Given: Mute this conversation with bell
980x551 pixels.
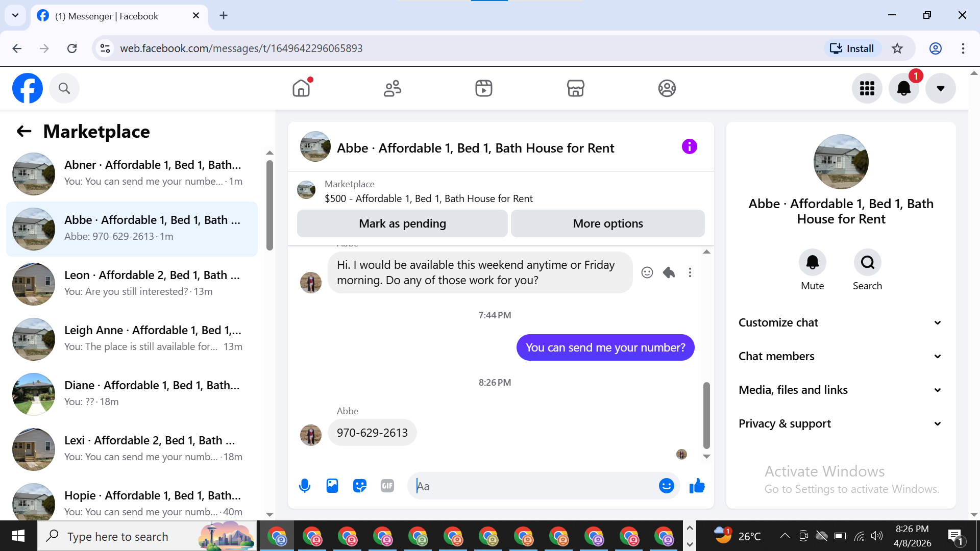Looking at the screenshot, I should tap(812, 263).
